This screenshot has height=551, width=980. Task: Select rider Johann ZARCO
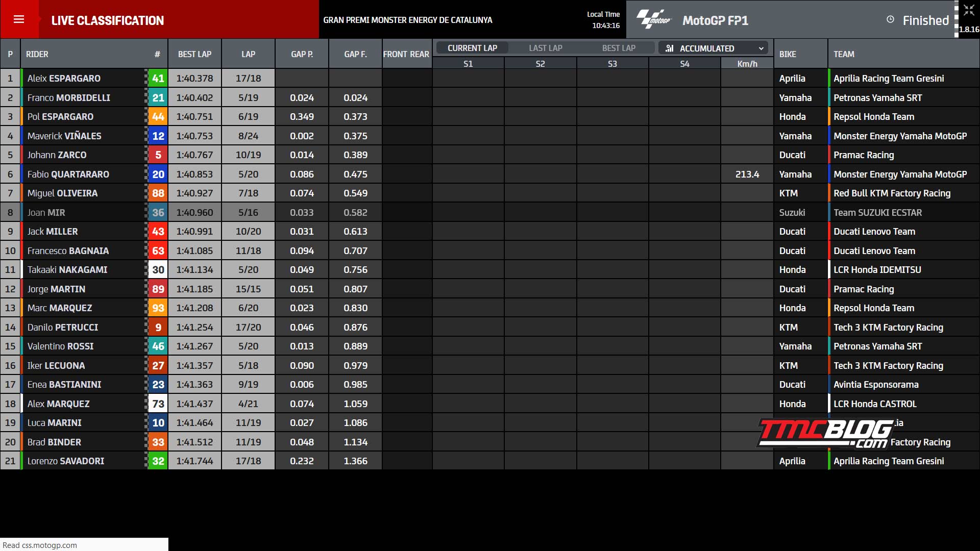[x=57, y=155]
